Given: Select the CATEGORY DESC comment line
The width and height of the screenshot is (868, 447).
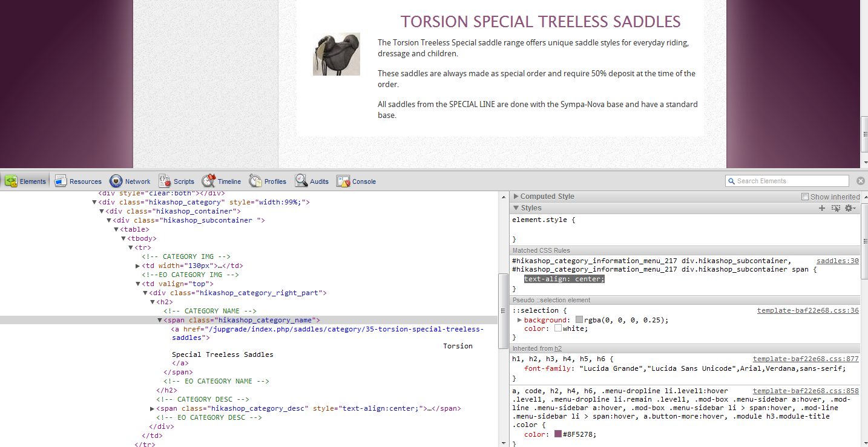Looking at the screenshot, I should tap(203, 399).
